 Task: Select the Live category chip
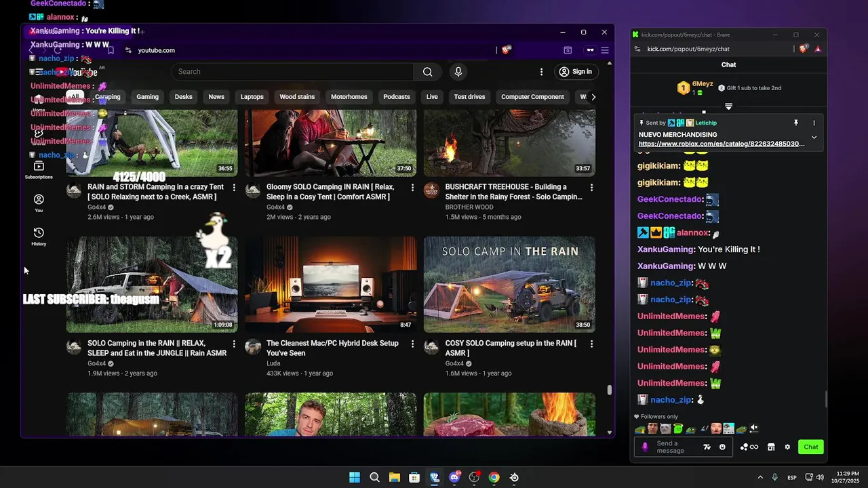432,97
